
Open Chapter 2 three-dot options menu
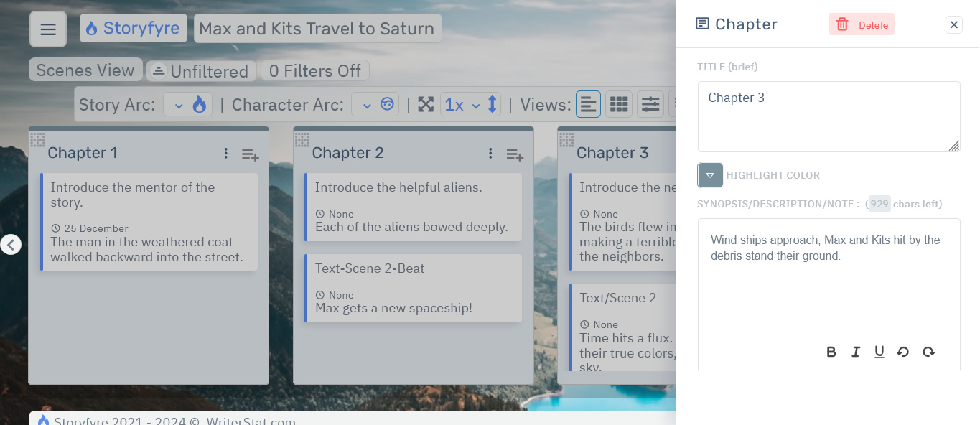[x=490, y=154]
